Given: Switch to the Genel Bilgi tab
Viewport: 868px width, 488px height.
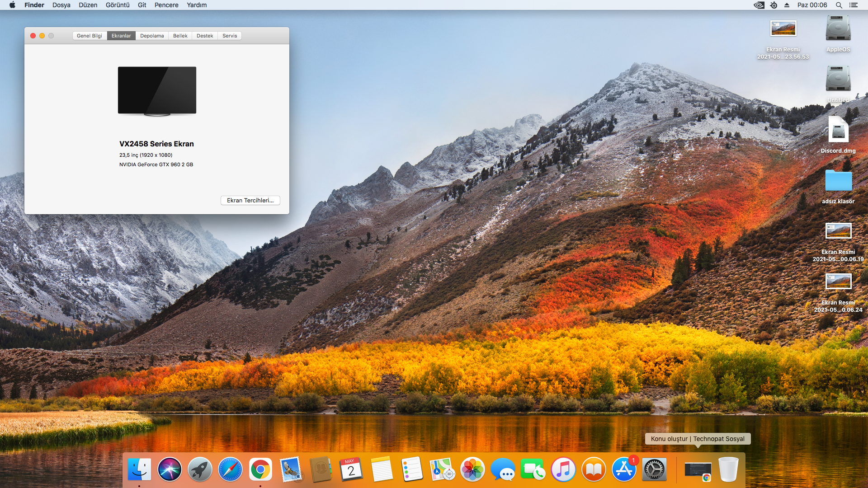Looking at the screenshot, I should pos(90,36).
